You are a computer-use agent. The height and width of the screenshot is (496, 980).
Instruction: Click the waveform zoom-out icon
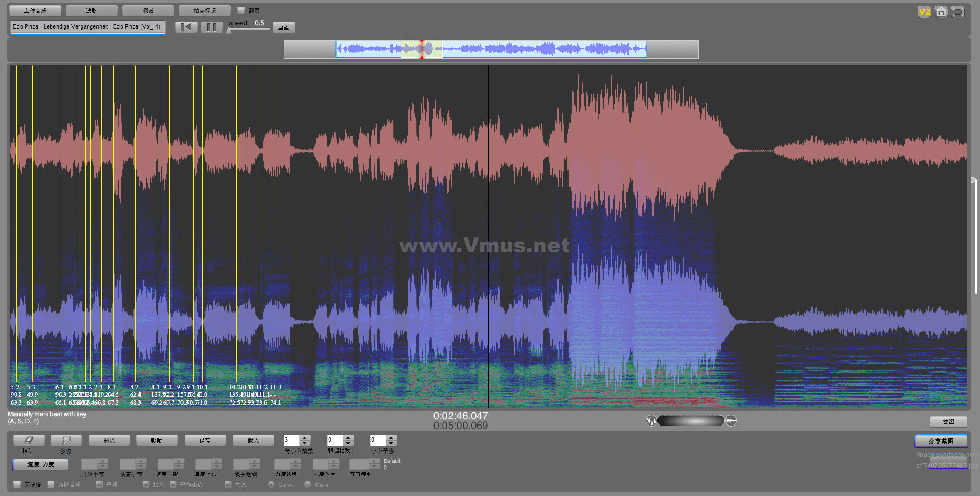point(651,421)
